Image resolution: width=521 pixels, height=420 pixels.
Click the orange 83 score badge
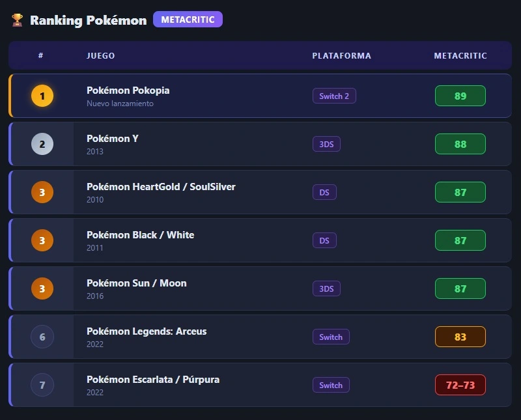pyautogui.click(x=460, y=337)
